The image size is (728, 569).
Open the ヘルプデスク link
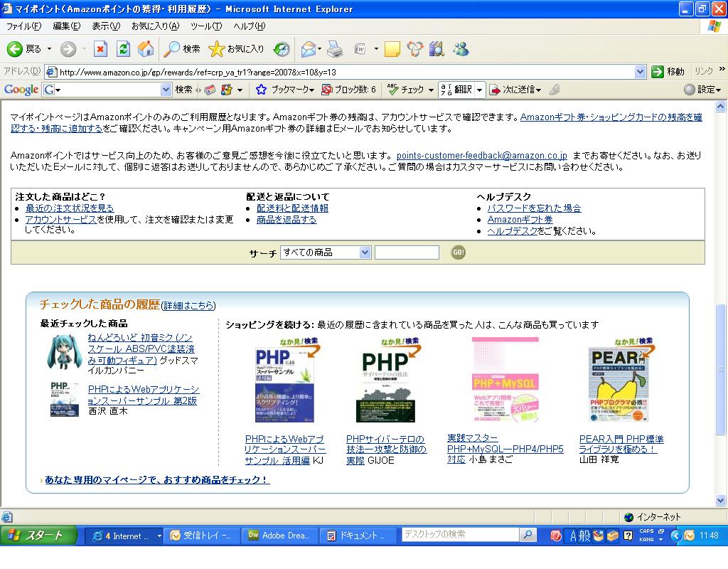512,231
